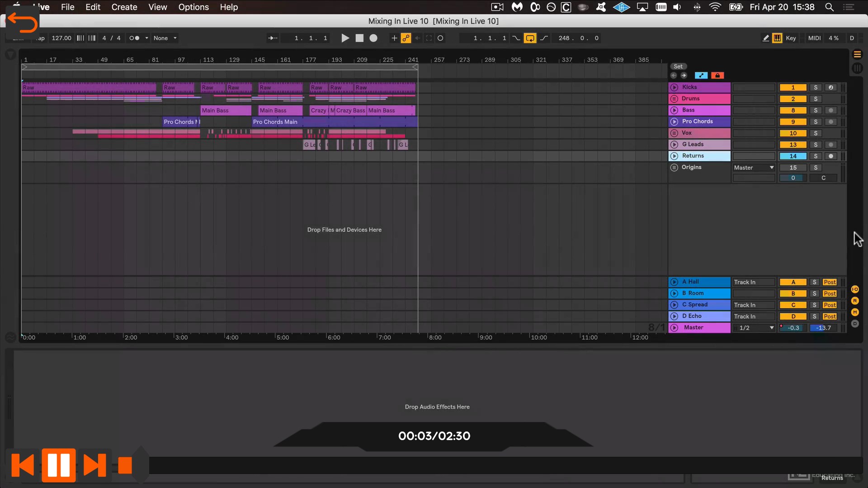Open the Options menu
868x488 pixels.
coord(193,7)
